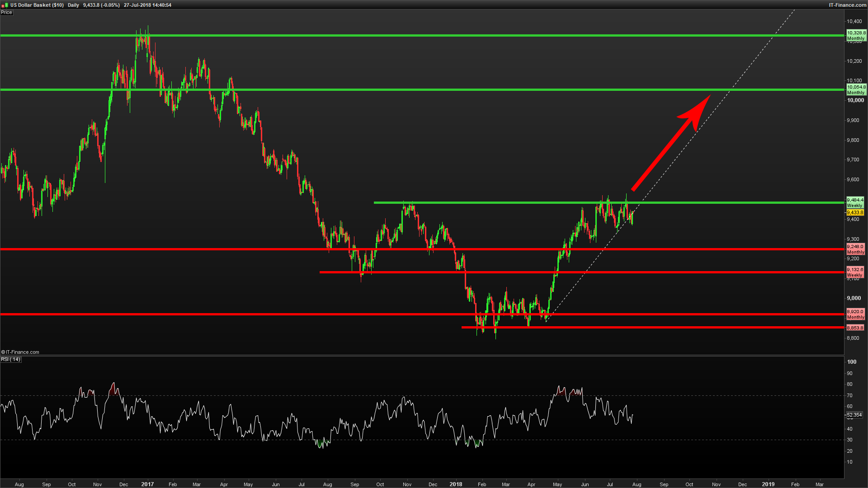
Task: Select the Daily timeframe label
Action: point(73,5)
